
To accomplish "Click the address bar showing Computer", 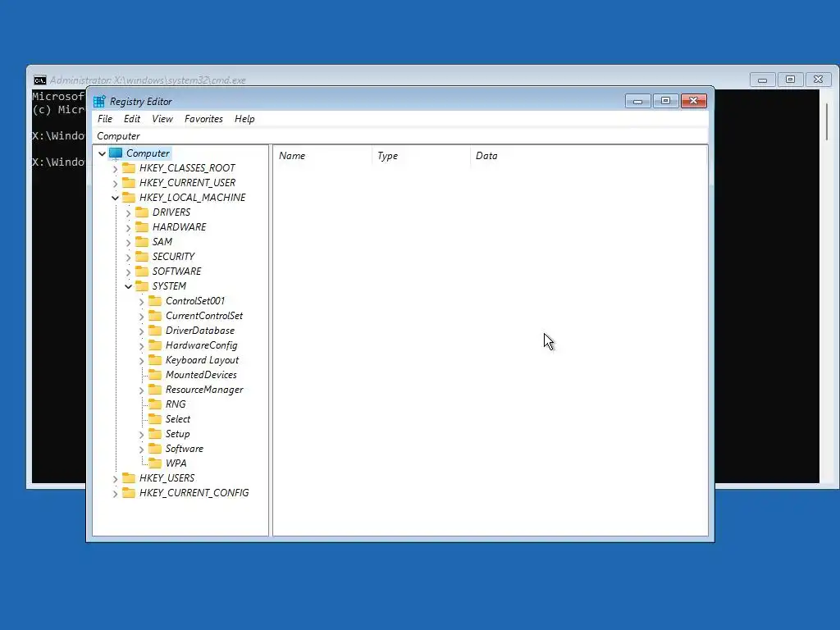I will 400,136.
